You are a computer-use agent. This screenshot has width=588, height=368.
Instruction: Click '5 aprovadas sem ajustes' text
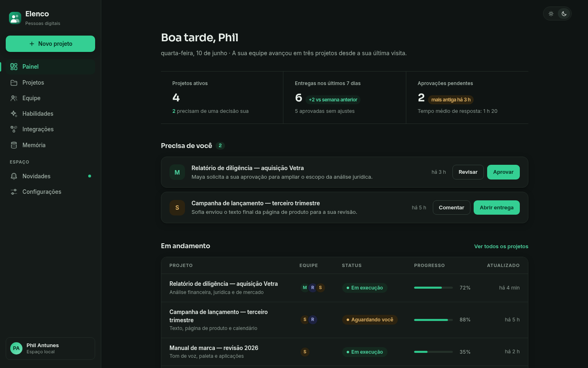pyautogui.click(x=325, y=111)
